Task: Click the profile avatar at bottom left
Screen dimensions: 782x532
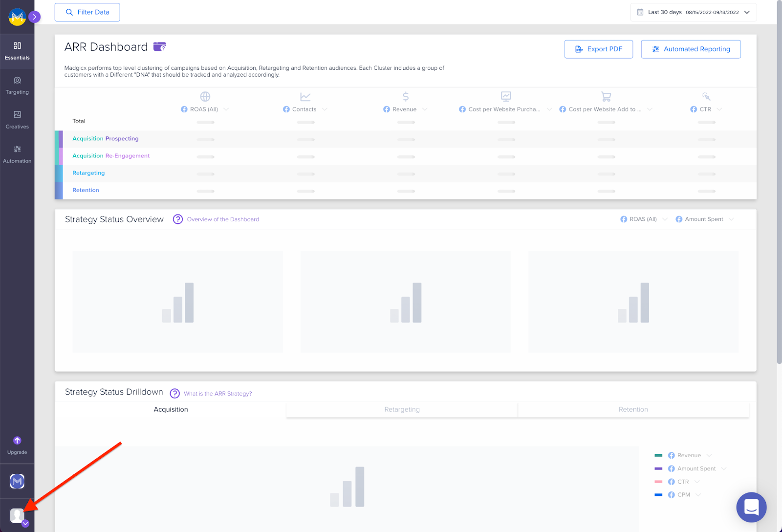Action: pyautogui.click(x=17, y=515)
